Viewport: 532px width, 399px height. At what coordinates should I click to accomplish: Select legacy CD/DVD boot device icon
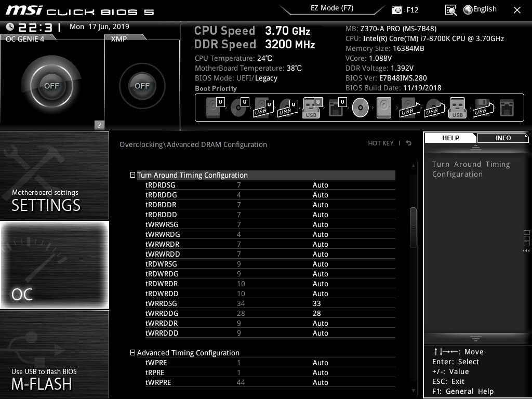click(361, 108)
